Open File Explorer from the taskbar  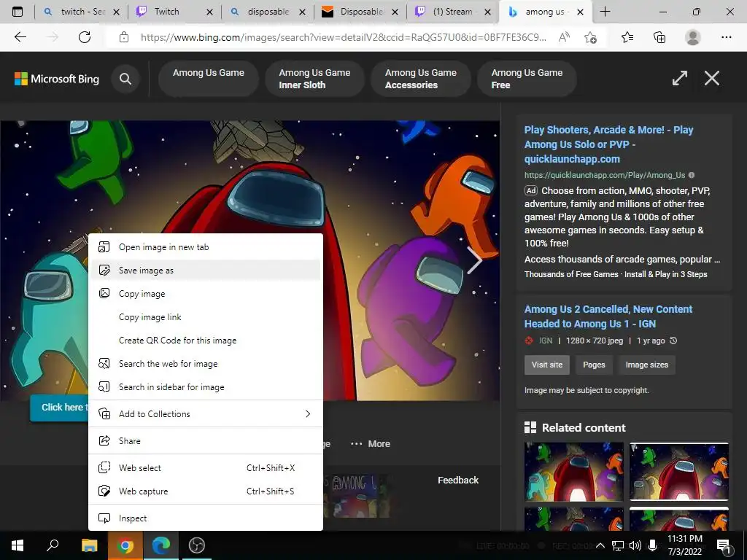(89, 545)
